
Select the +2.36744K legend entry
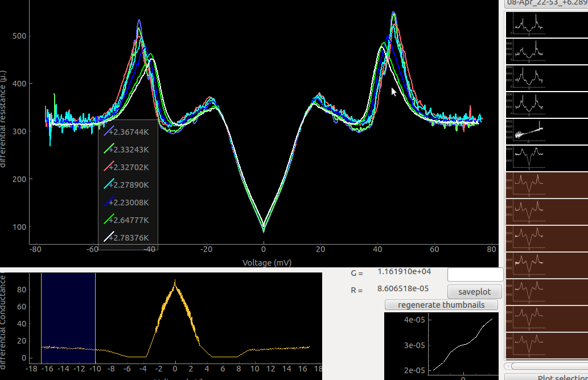126,132
